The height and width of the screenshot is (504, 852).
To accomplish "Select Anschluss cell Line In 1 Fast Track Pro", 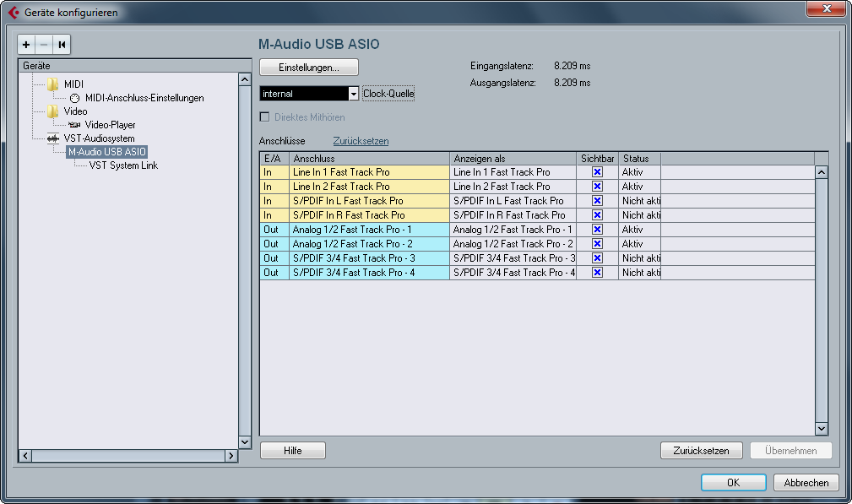I will (370, 172).
